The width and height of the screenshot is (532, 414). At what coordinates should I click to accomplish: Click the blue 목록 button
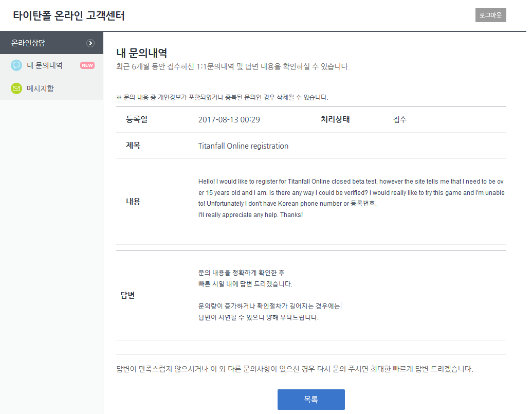point(311,399)
